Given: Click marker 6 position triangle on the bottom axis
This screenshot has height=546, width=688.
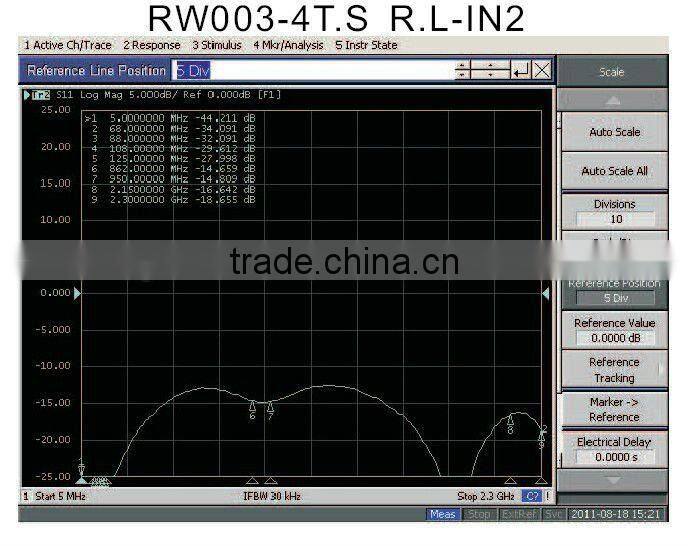Looking at the screenshot, I should tap(252, 480).
